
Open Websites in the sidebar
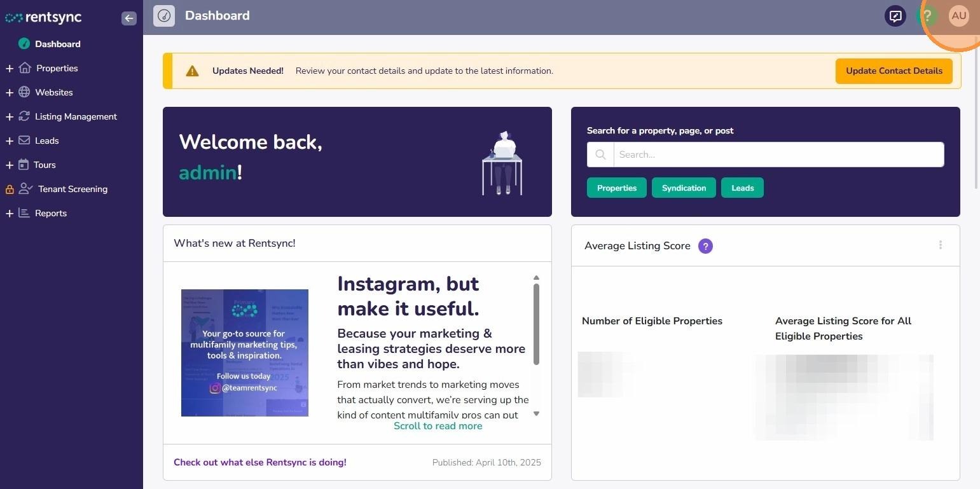pyautogui.click(x=54, y=92)
